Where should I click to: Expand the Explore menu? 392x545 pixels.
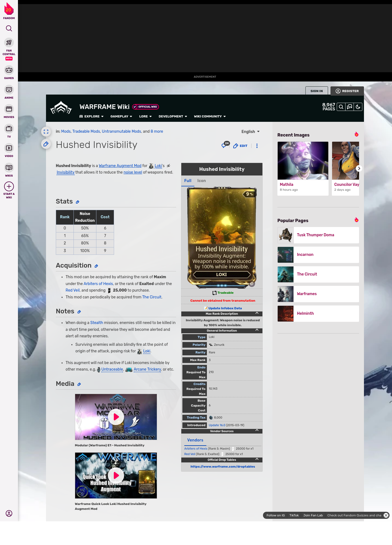[x=91, y=116]
